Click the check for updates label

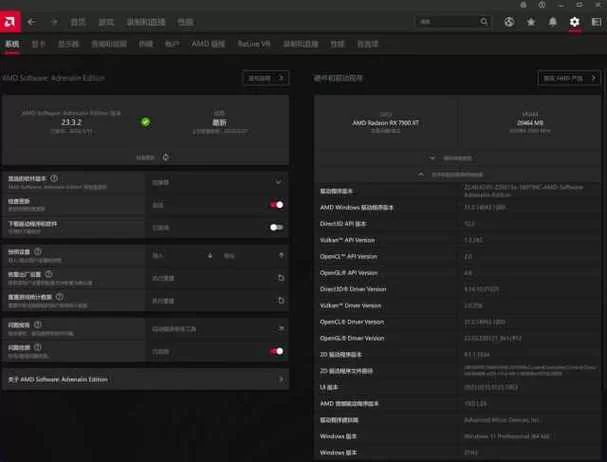(146, 158)
